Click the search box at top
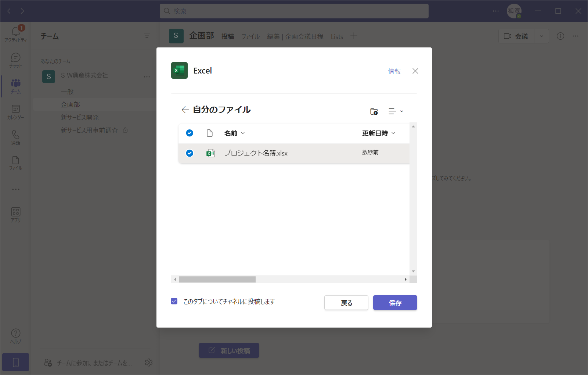 click(294, 11)
